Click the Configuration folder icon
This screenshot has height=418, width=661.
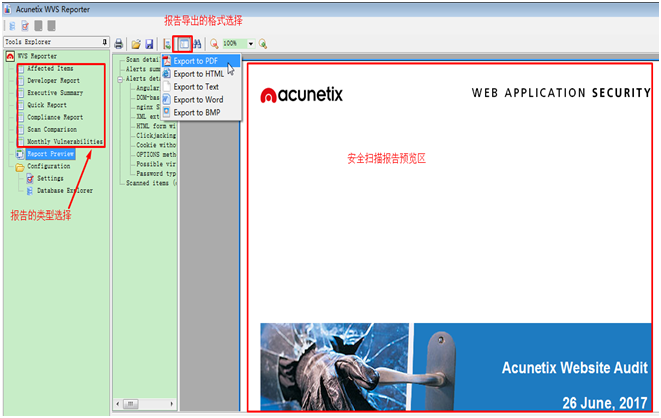[x=20, y=167]
